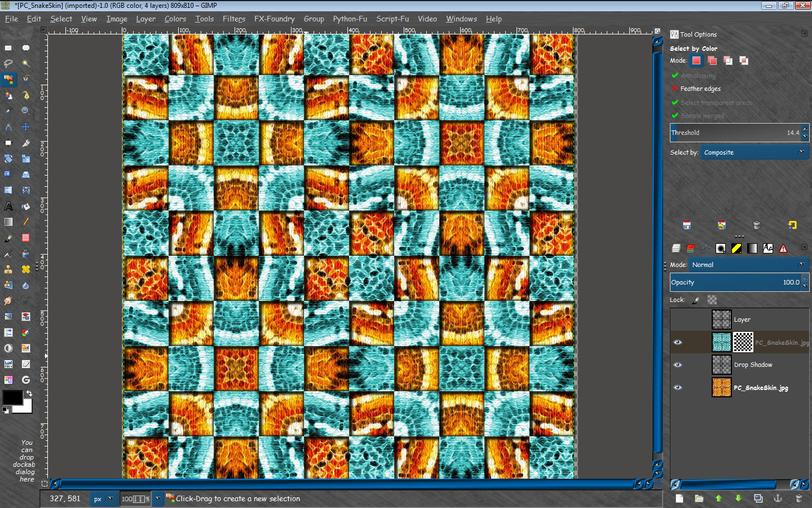The height and width of the screenshot is (508, 812).
Task: Select the Move tool
Action: click(x=26, y=127)
